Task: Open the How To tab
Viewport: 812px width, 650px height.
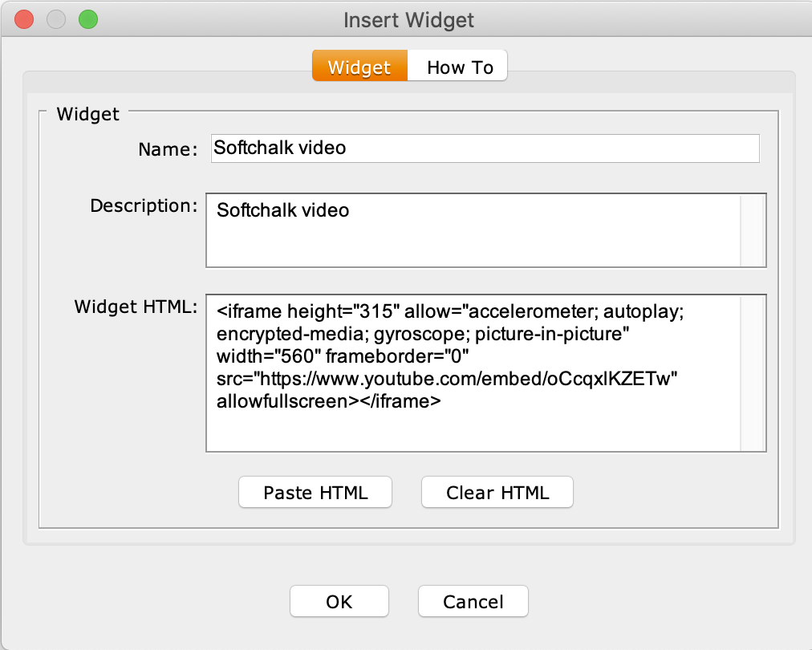Action: [458, 66]
